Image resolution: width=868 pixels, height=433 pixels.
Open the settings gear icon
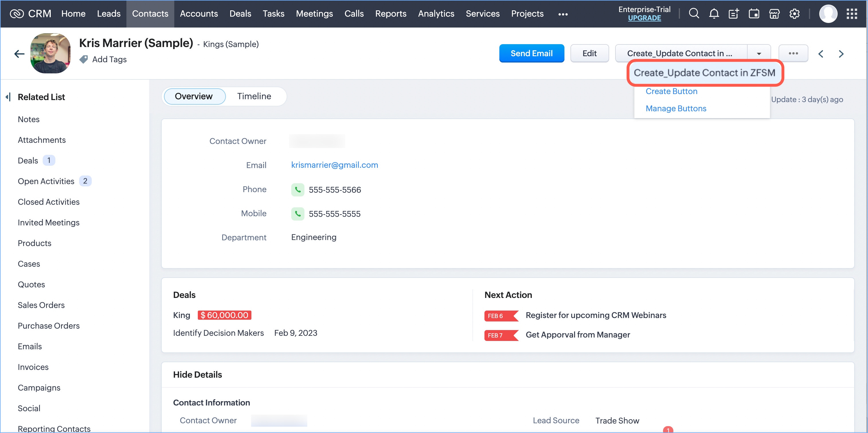[794, 13]
